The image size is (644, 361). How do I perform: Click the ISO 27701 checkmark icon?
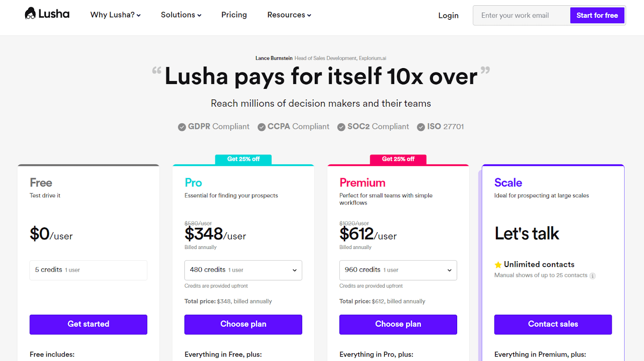point(421,127)
